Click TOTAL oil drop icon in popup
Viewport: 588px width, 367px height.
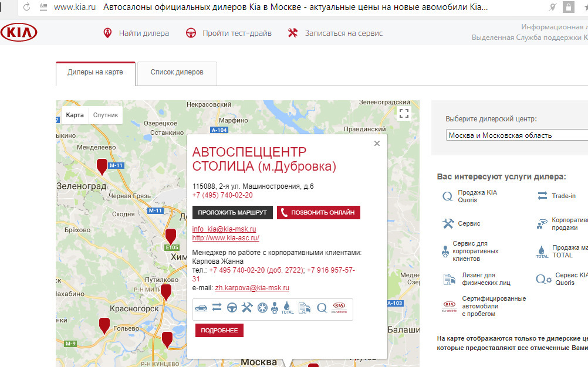click(x=287, y=308)
